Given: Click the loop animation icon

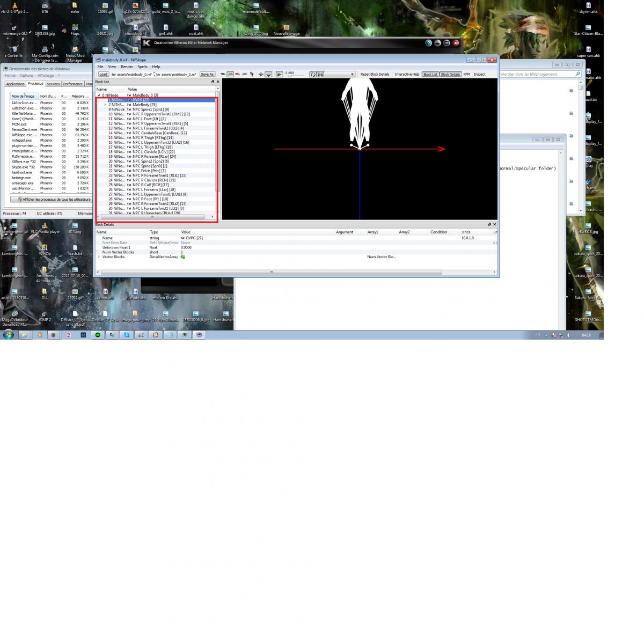Looking at the screenshot, I should 313,74.
